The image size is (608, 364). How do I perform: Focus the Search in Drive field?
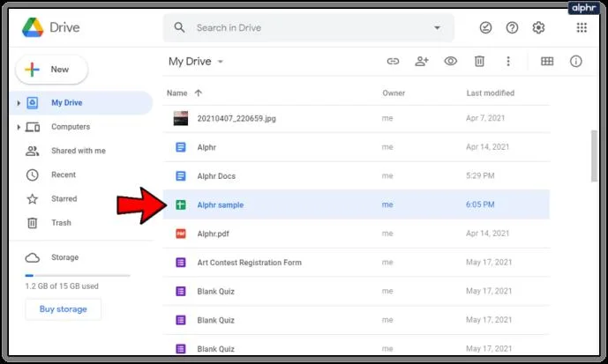pyautogui.click(x=308, y=27)
